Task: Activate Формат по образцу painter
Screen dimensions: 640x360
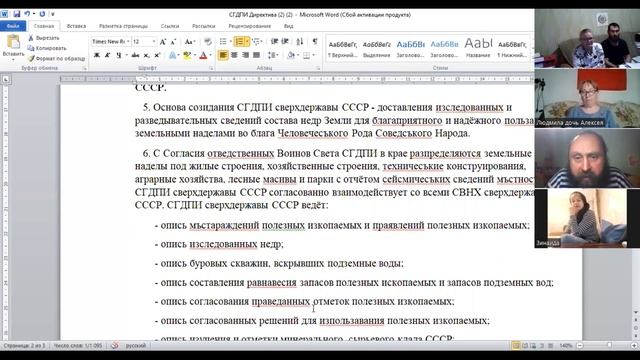Action: click(x=56, y=58)
